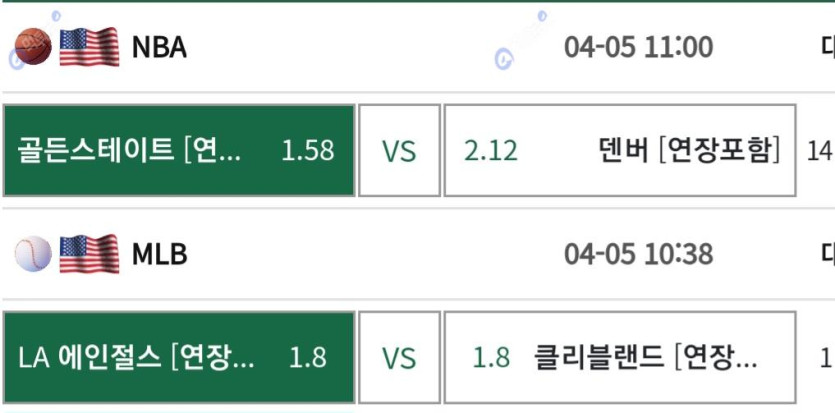Expand extra bets count beside Denver row

pyautogui.click(x=821, y=151)
